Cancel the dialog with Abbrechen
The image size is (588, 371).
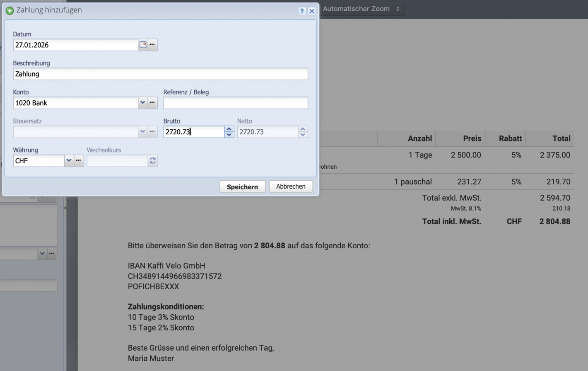(291, 186)
